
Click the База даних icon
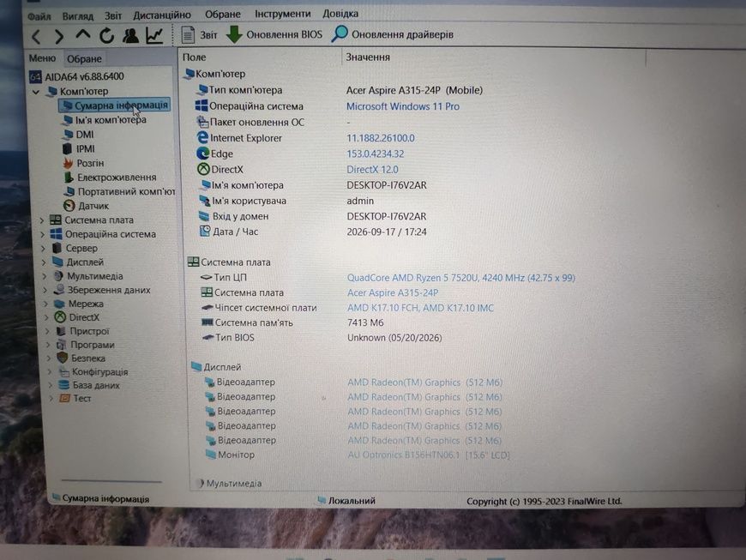coord(63,385)
